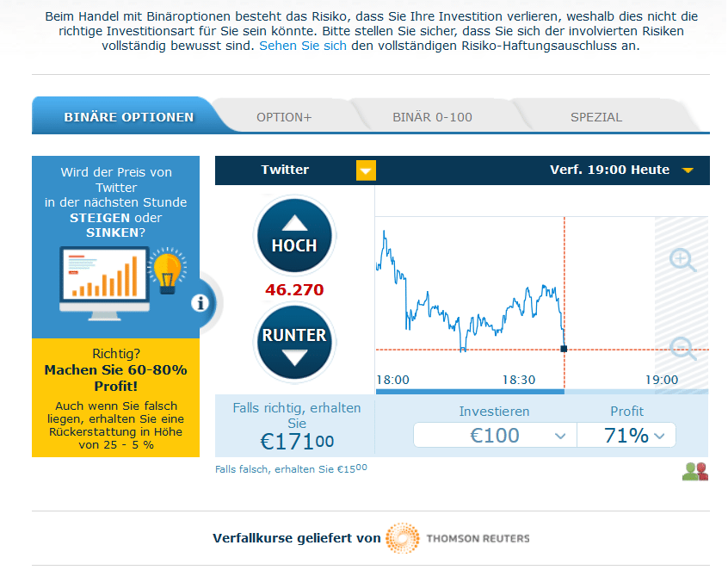Click the HOCH up-arrow button

pyautogui.click(x=294, y=236)
